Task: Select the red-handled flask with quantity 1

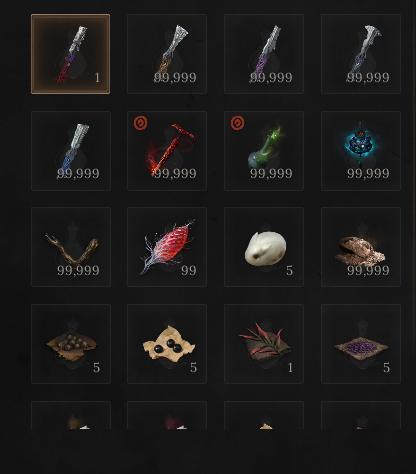Action: 70,54
